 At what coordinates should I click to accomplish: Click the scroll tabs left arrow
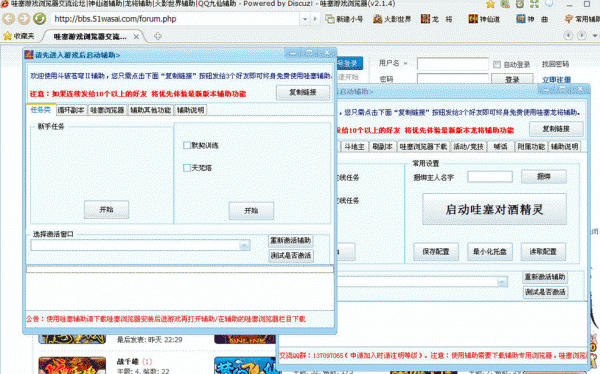(x=568, y=36)
